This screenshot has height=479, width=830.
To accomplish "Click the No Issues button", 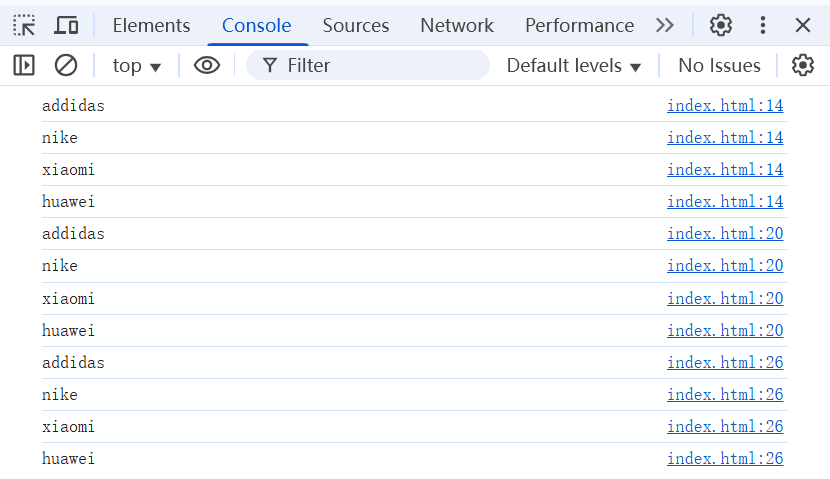I will [719, 66].
